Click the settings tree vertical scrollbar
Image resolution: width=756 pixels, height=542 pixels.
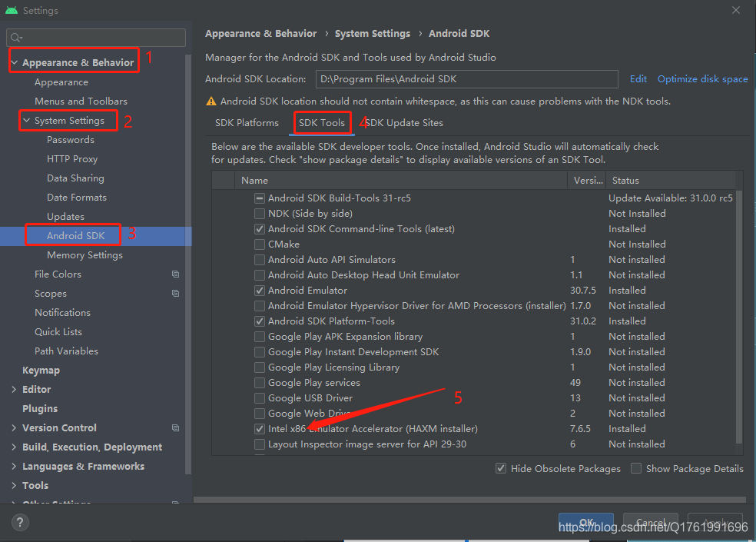tap(188, 264)
